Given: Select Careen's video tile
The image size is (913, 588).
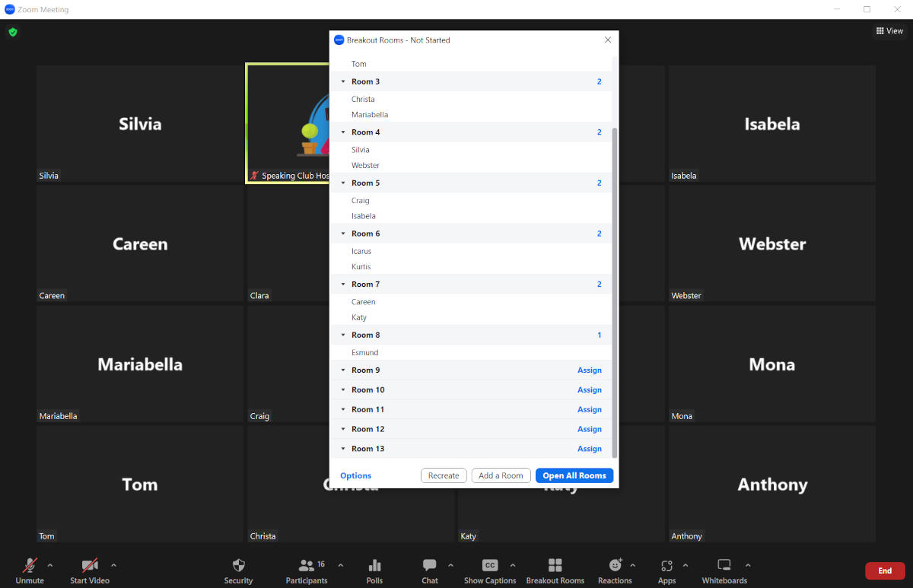Looking at the screenshot, I should point(140,244).
